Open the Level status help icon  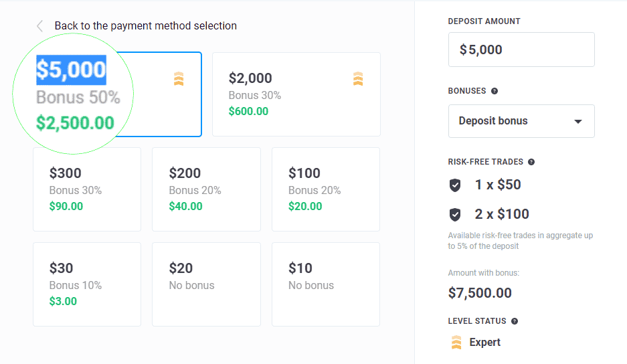[515, 321]
